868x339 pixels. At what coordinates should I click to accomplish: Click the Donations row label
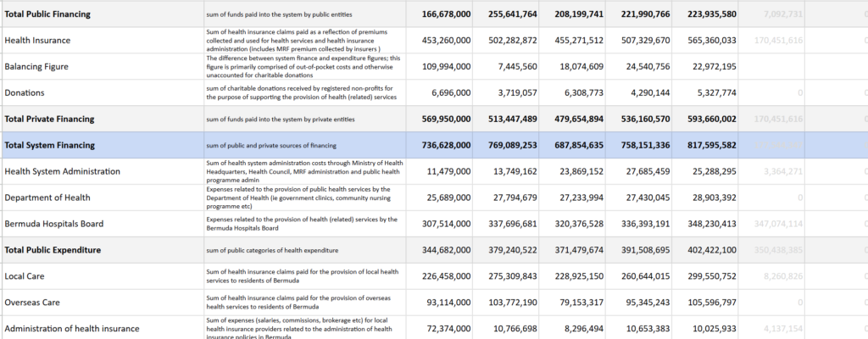coord(25,92)
